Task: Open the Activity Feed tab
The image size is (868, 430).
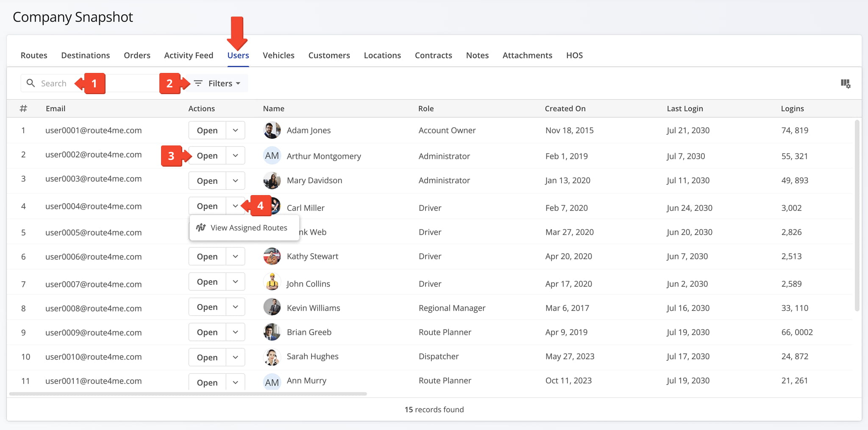Action: pos(189,55)
